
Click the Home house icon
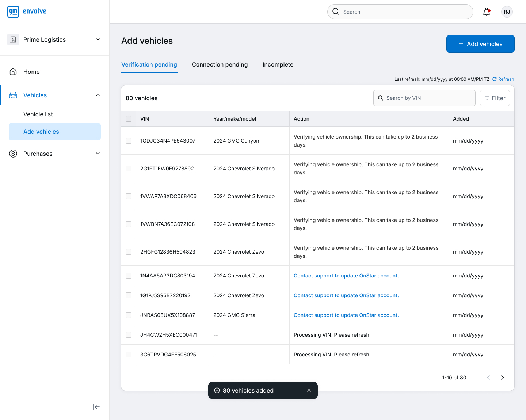[13, 72]
